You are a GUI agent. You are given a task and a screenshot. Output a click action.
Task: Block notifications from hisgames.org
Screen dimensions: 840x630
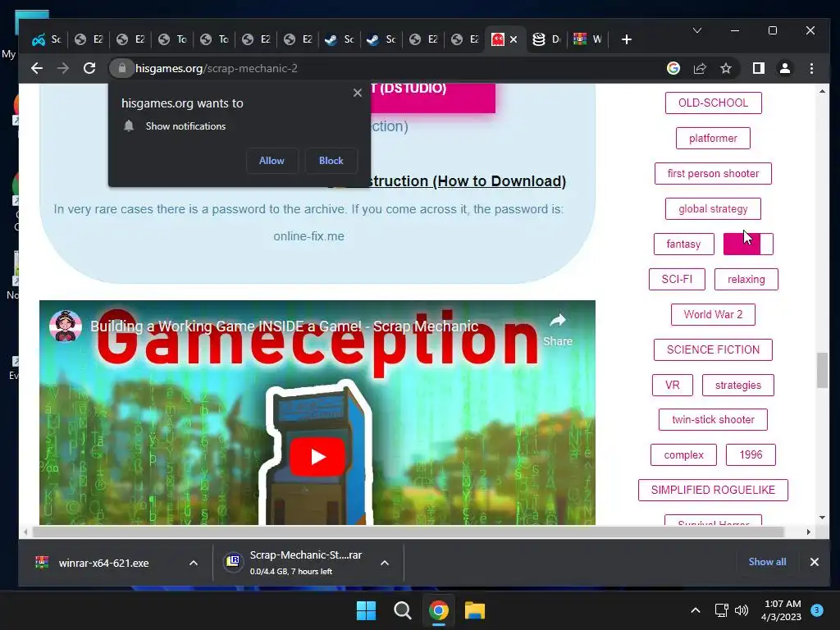click(x=331, y=161)
